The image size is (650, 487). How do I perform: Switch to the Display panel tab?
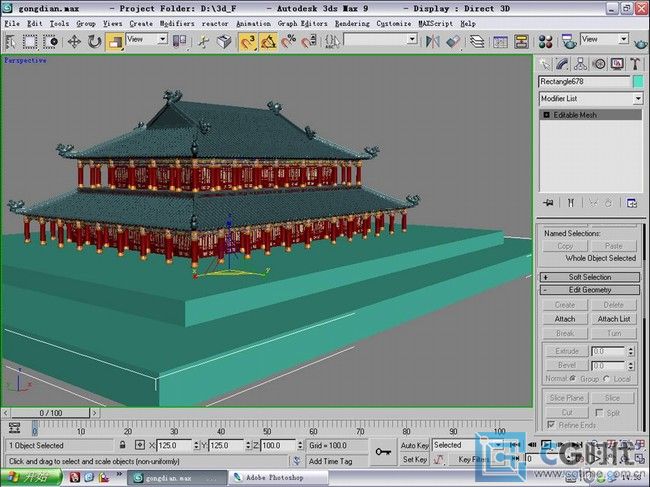[x=617, y=64]
